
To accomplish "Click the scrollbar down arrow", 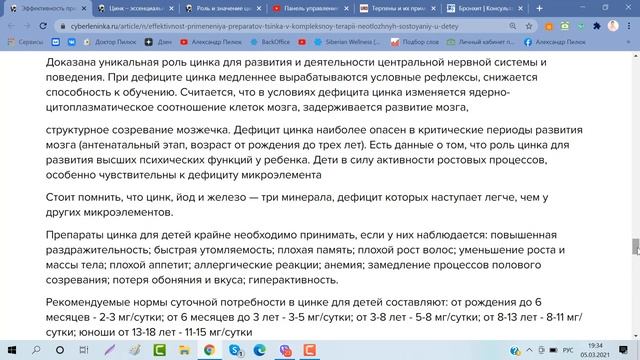I will click(x=636, y=336).
